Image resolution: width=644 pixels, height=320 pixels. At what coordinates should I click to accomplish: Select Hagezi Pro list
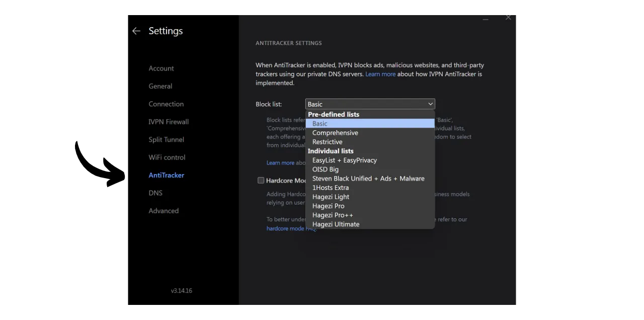pos(370,206)
